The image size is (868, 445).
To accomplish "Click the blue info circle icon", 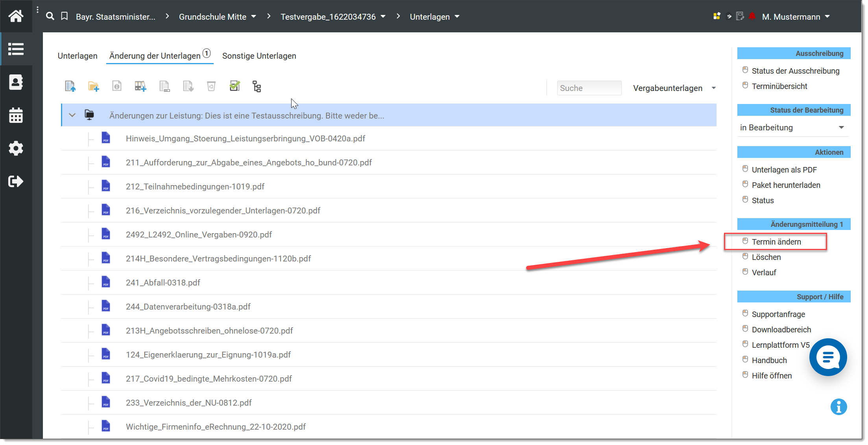I will pos(838,407).
